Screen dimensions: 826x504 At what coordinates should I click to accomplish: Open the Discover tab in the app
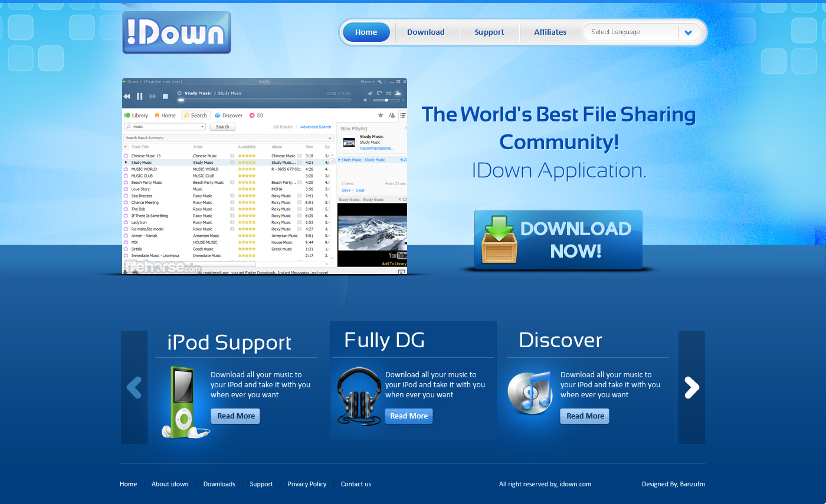tap(229, 116)
